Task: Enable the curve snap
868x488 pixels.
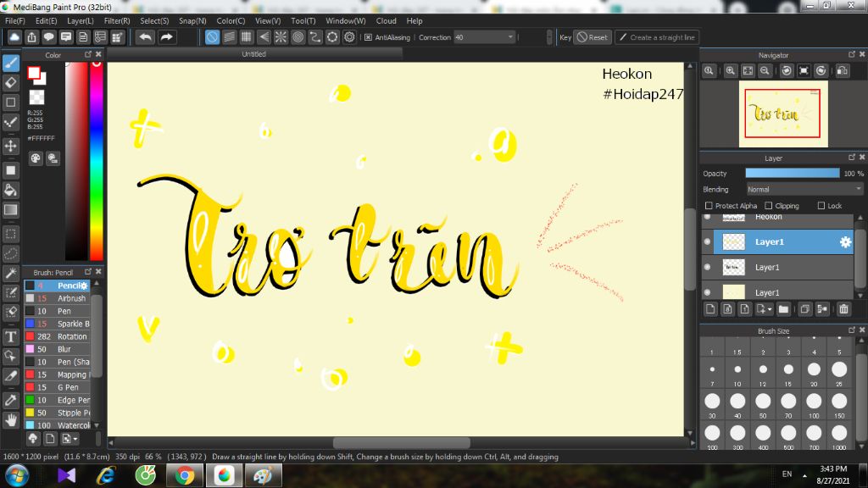Action: click(x=315, y=37)
